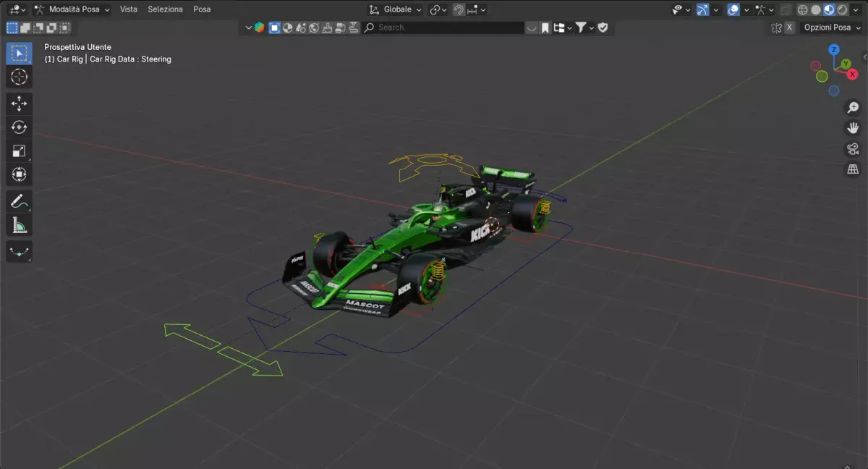Open Vista menu
Screen dimensions: 868x469
click(129, 9)
